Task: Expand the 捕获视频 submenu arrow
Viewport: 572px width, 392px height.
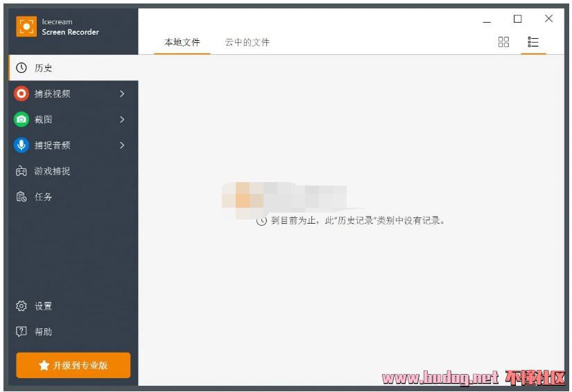Action: [x=122, y=93]
